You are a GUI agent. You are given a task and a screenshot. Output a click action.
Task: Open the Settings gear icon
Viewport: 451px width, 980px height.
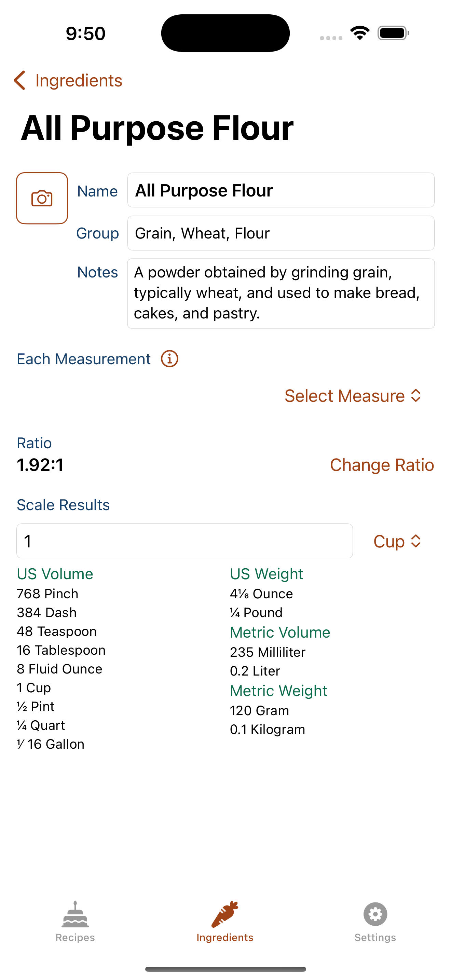point(375,914)
